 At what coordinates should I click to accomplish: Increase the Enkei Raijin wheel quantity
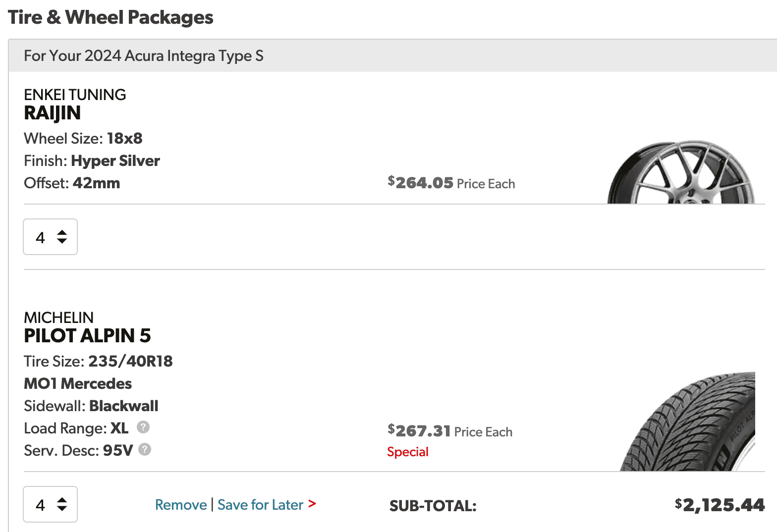(x=61, y=231)
